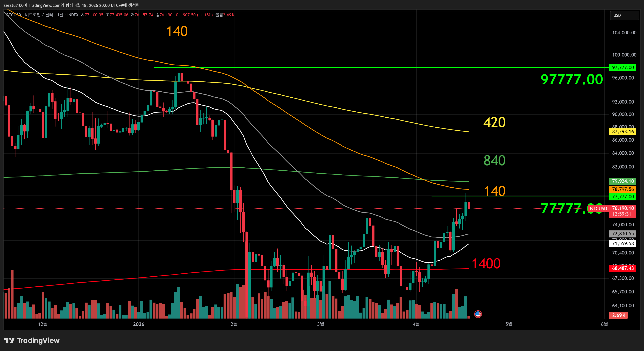Click the green 840 text annotation
Screen dimensions: 644x351
[494, 161]
